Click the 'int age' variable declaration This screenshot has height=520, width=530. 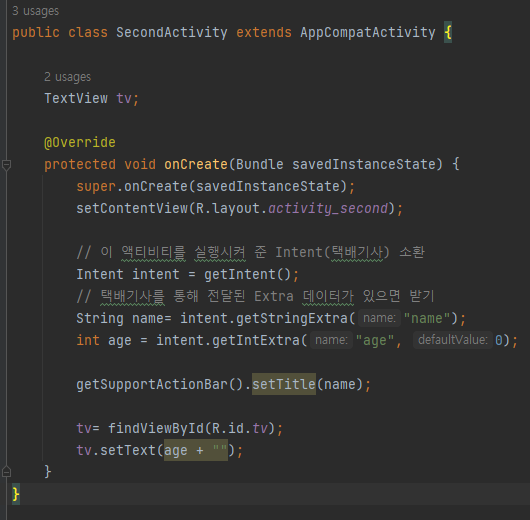104,340
